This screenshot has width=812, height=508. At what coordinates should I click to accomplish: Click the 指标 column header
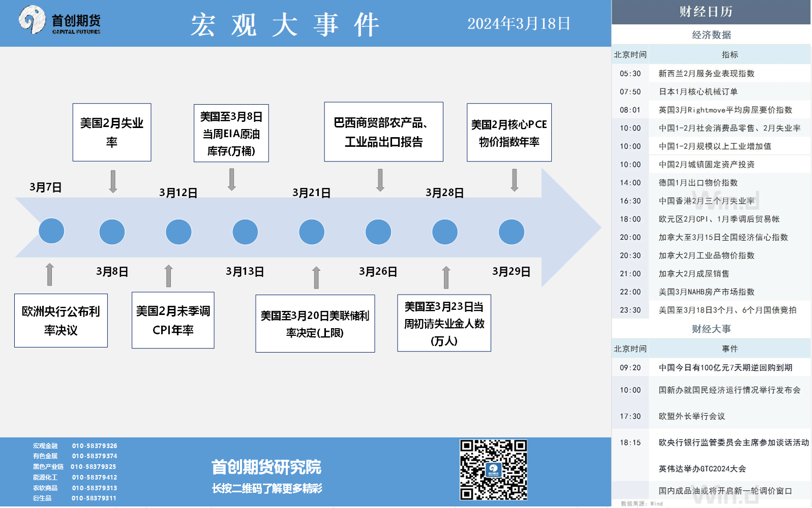(730, 54)
